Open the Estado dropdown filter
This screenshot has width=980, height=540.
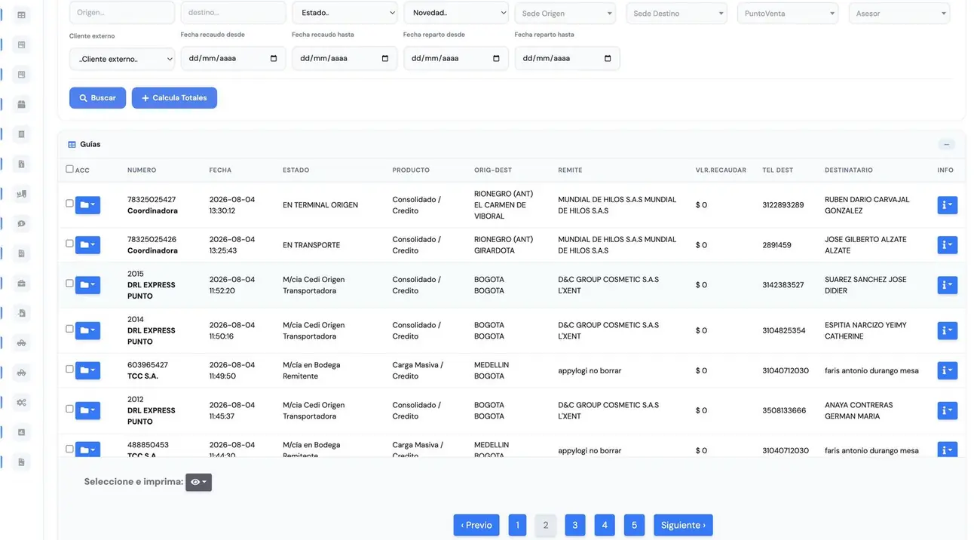pos(345,13)
